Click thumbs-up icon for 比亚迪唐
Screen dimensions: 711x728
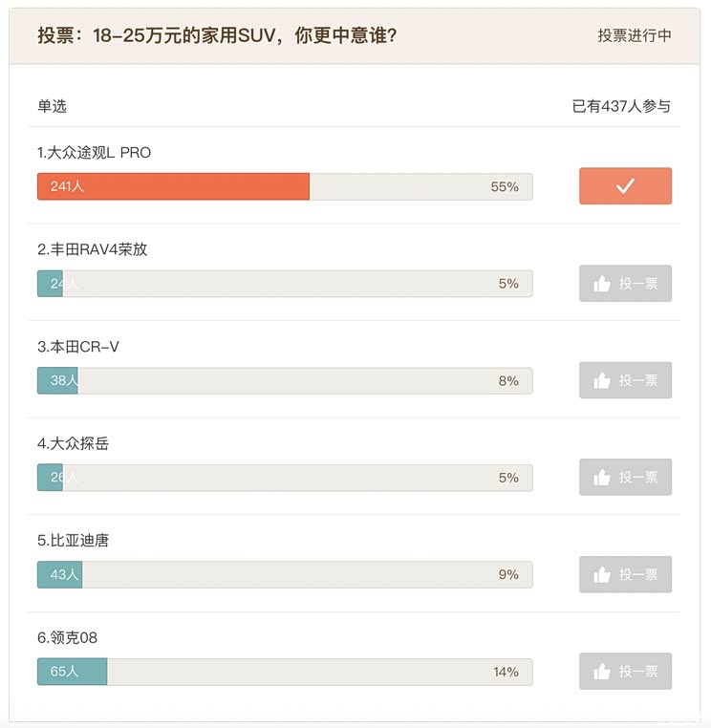tap(602, 574)
